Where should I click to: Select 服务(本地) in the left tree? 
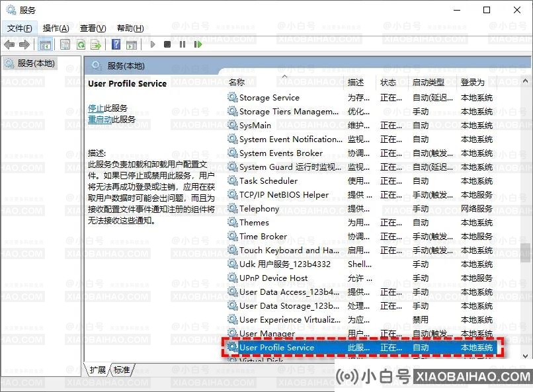[30, 63]
